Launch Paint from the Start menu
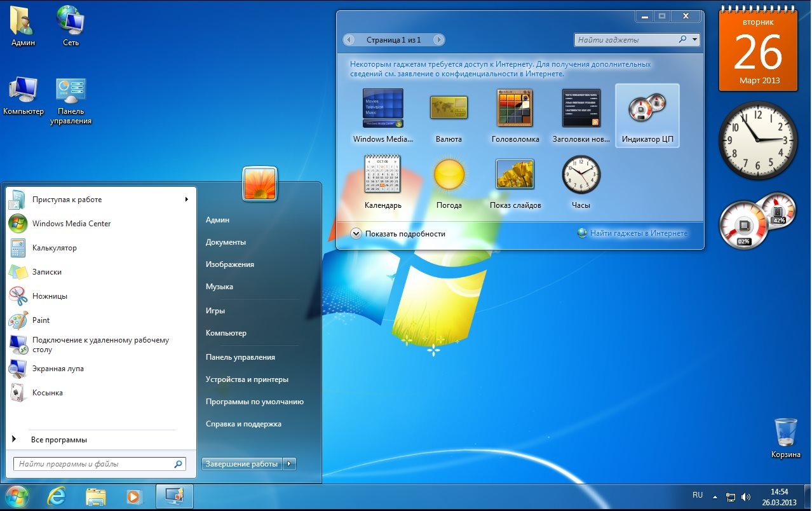The width and height of the screenshot is (812, 511). (x=41, y=320)
